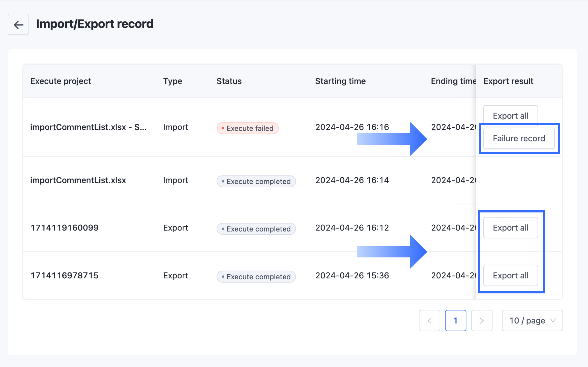Click the back arrow icon
The height and width of the screenshot is (367, 588).
(x=18, y=24)
